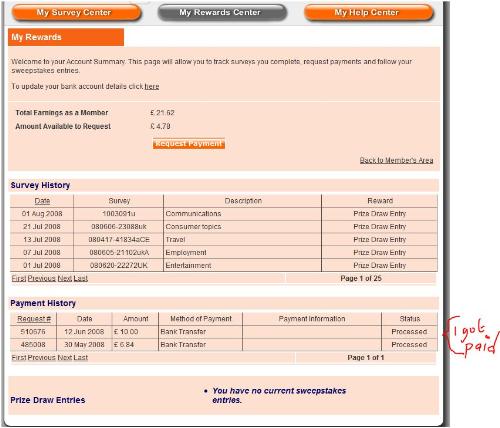
Task: Click the Description column header
Action: (243, 201)
